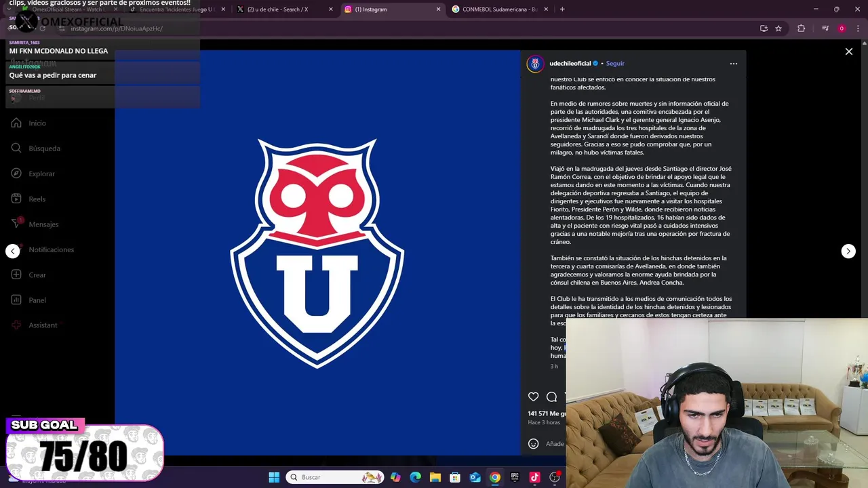Open Chrome from taskbar
Viewport: 868px width, 488px height.
click(x=495, y=477)
